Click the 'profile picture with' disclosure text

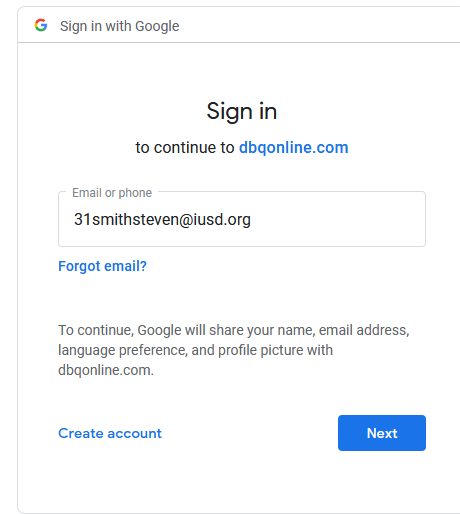point(275,350)
